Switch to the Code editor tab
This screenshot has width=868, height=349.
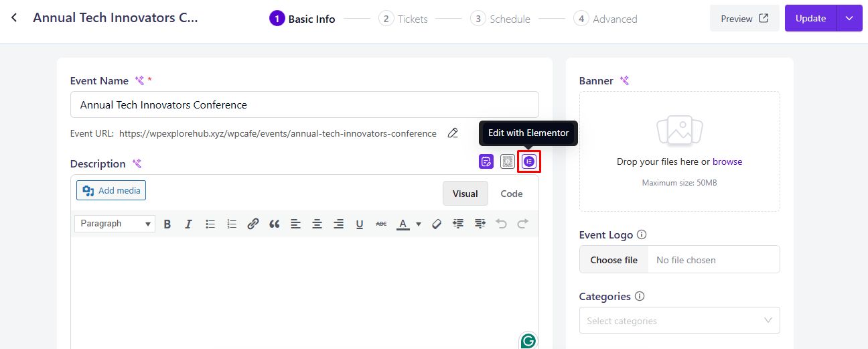coord(512,194)
